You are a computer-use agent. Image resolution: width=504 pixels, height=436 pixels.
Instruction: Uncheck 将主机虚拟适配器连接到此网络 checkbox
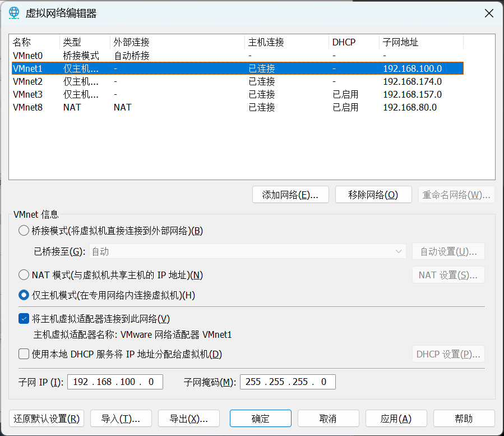click(x=24, y=319)
